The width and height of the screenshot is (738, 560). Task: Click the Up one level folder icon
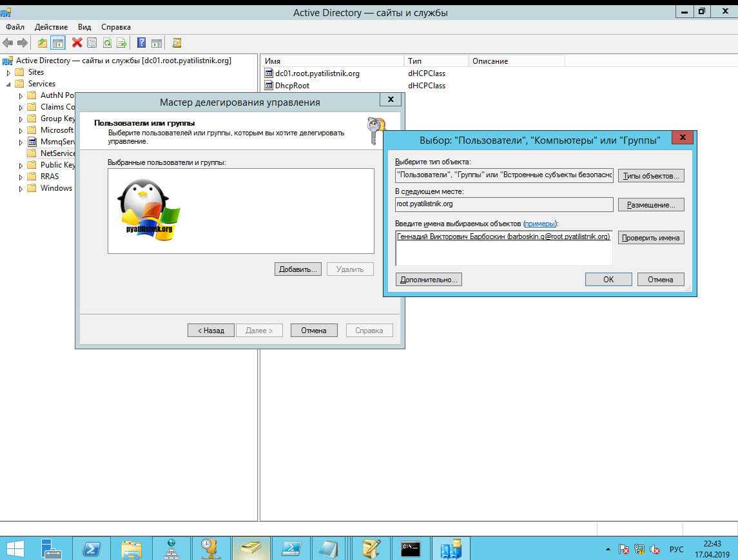43,43
